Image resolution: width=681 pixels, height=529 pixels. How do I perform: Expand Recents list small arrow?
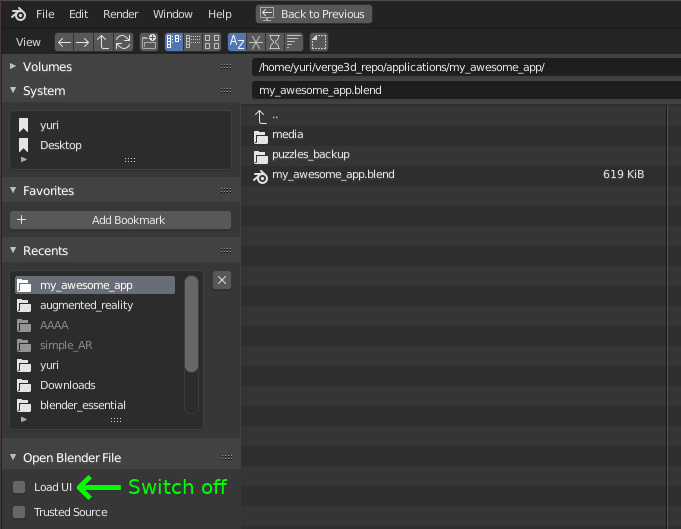[x=24, y=420]
